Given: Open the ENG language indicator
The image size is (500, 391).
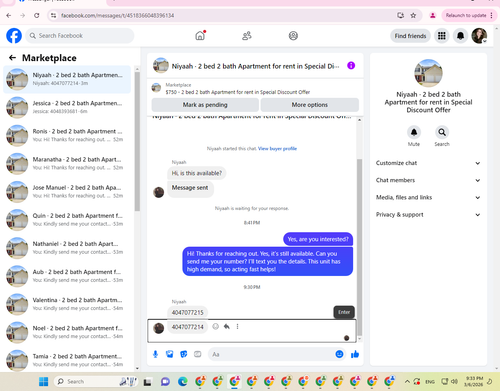Looking at the screenshot, I should coord(430,381).
